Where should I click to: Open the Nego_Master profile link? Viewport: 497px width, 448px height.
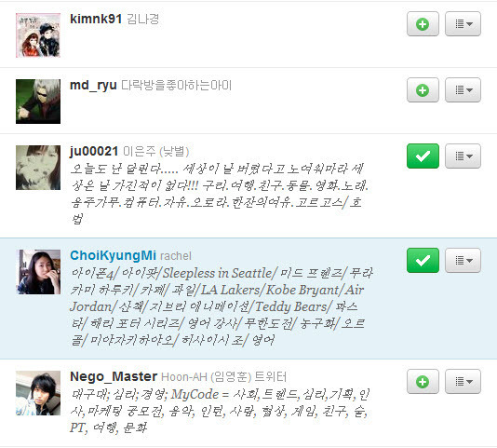(114, 376)
